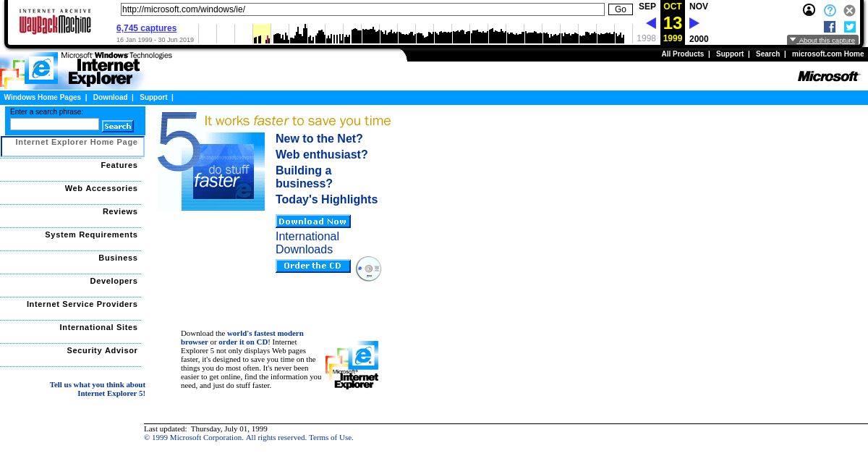Click the Wayback URL input field
The height and width of the screenshot is (456, 868).
point(362,9)
